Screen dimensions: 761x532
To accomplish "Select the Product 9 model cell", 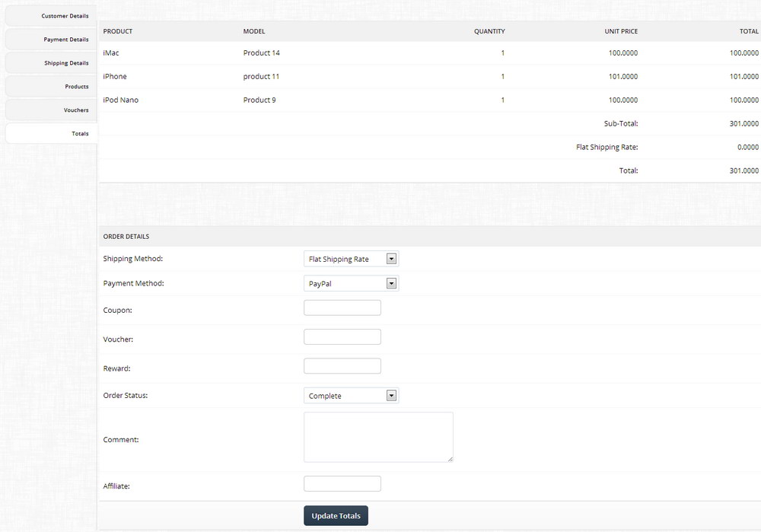I will (x=260, y=100).
